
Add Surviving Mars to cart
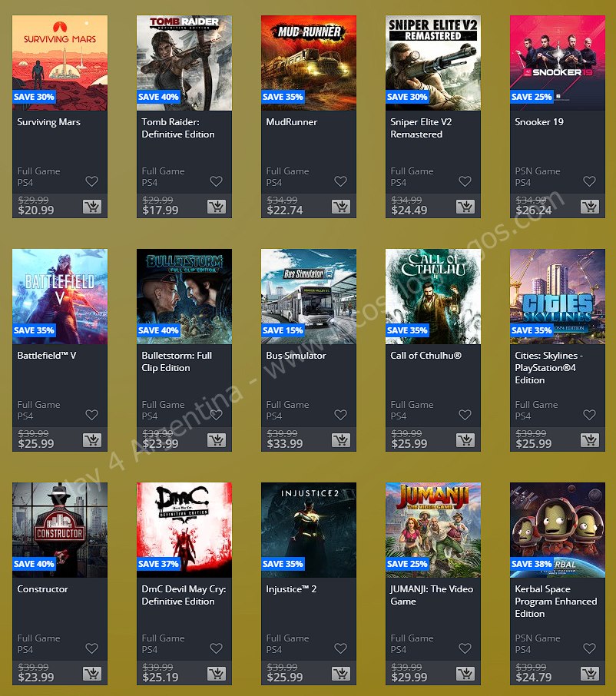(92, 207)
